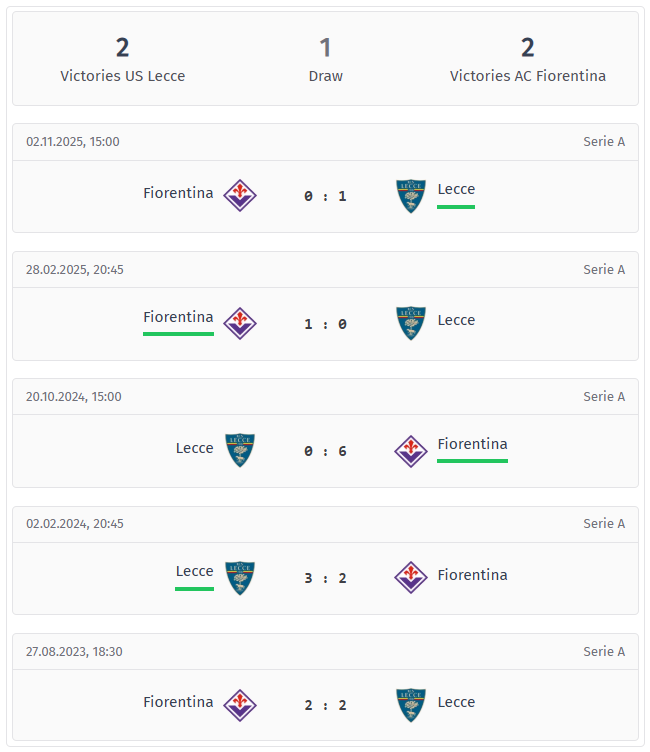Click Fiorentina crest in 02.02.2024 match

point(411,577)
